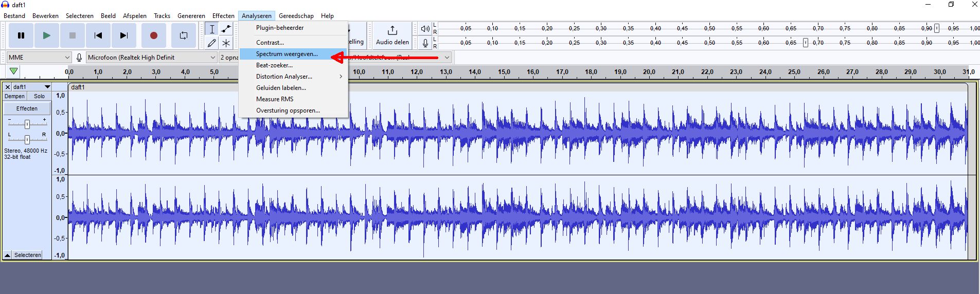
Task: Click the daft1 clip title bar
Action: (x=518, y=87)
